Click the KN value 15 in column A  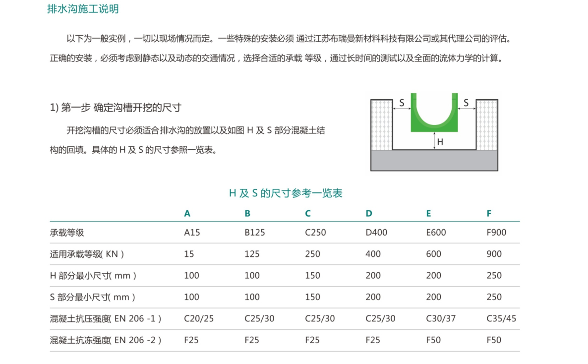(x=189, y=254)
